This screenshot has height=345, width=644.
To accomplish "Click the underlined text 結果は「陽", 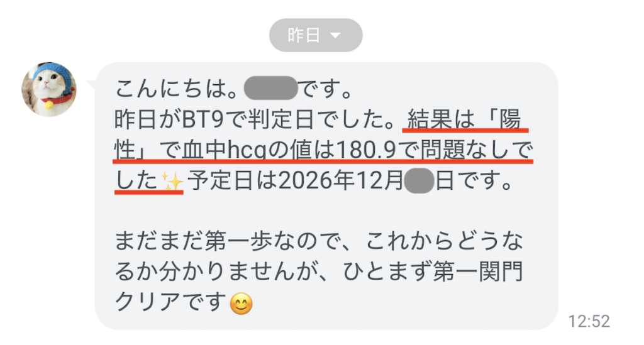I will (464, 119).
